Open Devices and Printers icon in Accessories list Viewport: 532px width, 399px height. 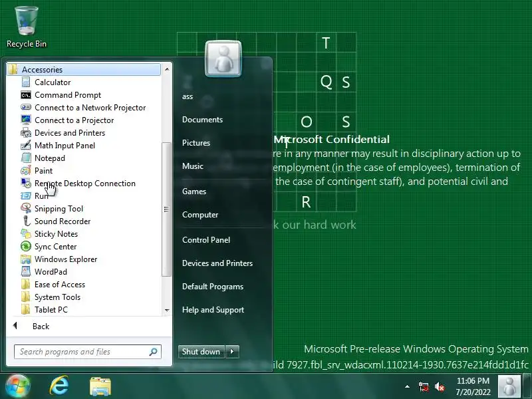(26, 132)
